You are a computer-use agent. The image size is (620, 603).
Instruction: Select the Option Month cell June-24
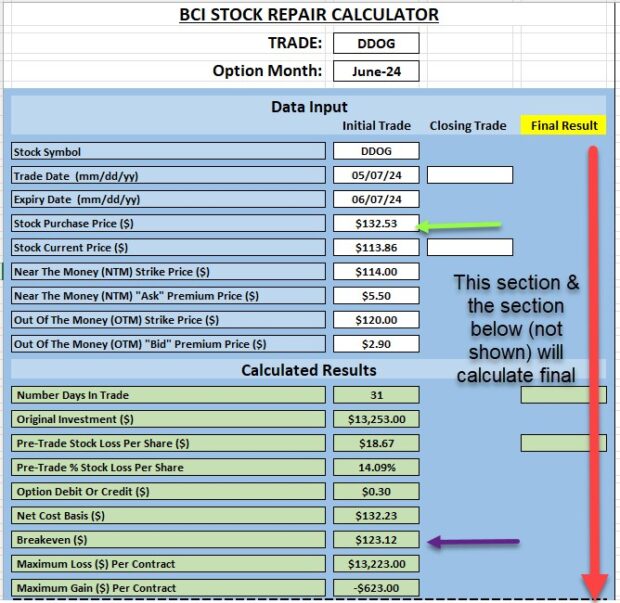point(376,71)
